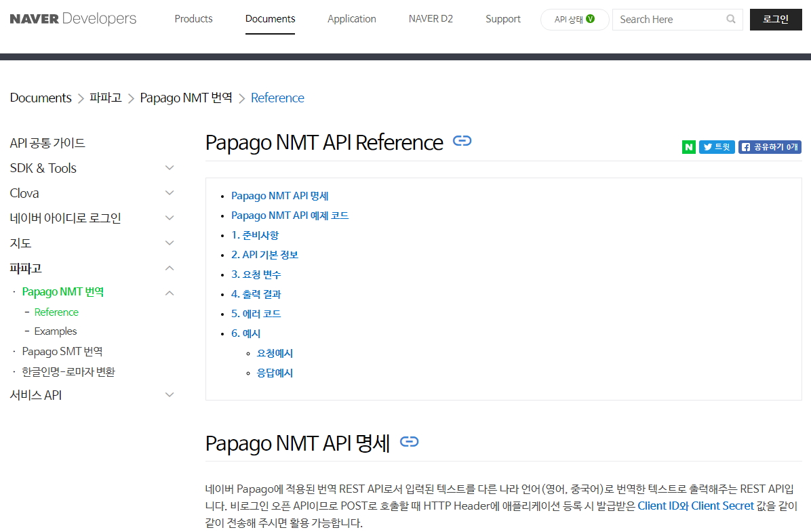Copy anchor link beside Papago NMT API Reference heading

click(462, 141)
